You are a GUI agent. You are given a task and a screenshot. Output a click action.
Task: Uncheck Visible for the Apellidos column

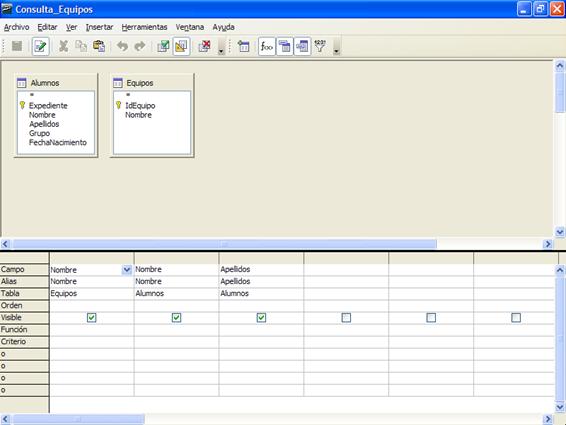(x=261, y=318)
